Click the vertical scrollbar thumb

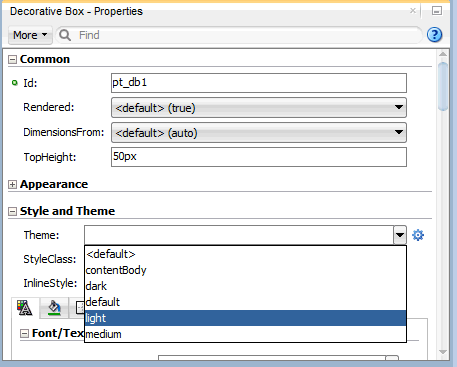click(443, 86)
